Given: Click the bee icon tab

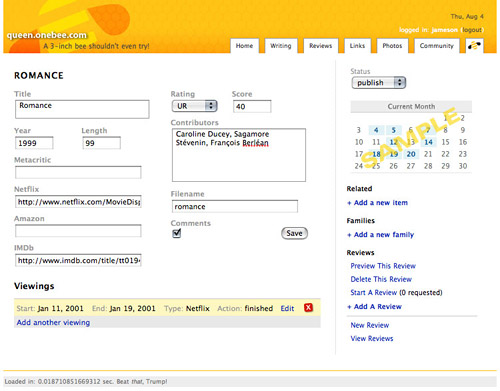Looking at the screenshot, I should pos(474,46).
